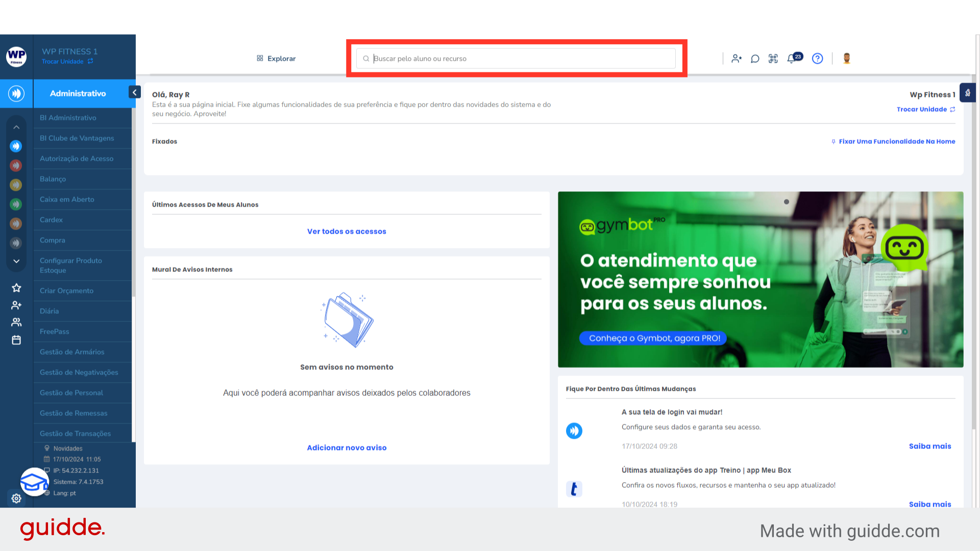This screenshot has height=551, width=980.
Task: Open the chat messages bubble icon
Action: point(755,58)
